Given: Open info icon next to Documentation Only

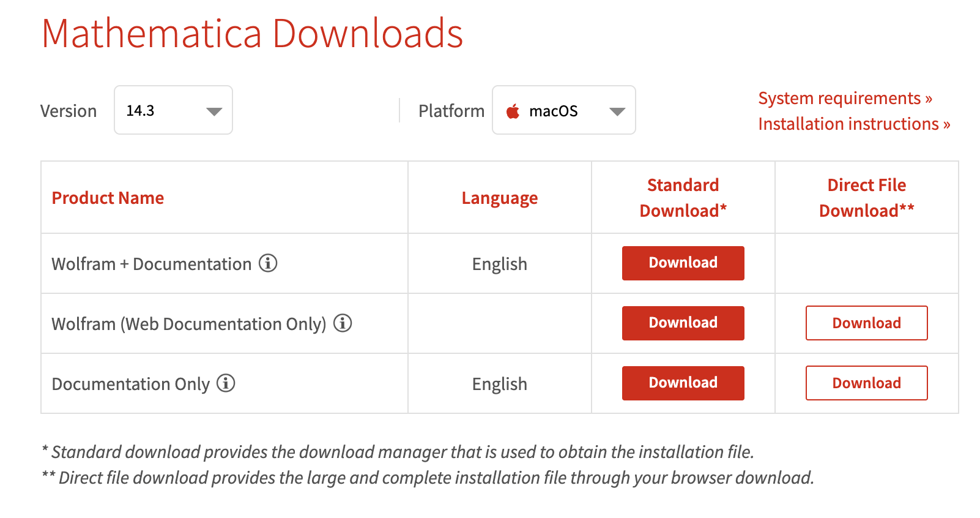Looking at the screenshot, I should 226,383.
